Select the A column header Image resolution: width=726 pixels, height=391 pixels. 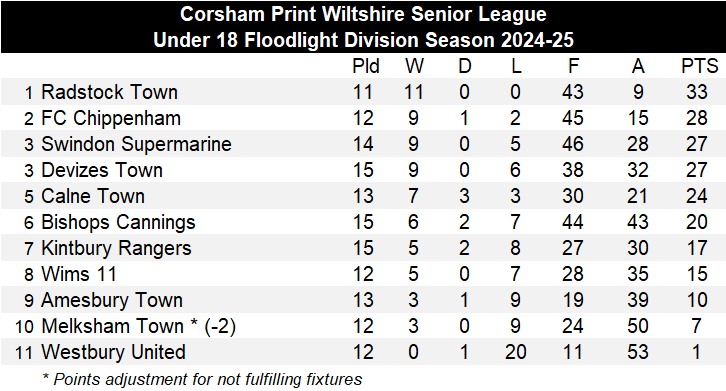[638, 66]
